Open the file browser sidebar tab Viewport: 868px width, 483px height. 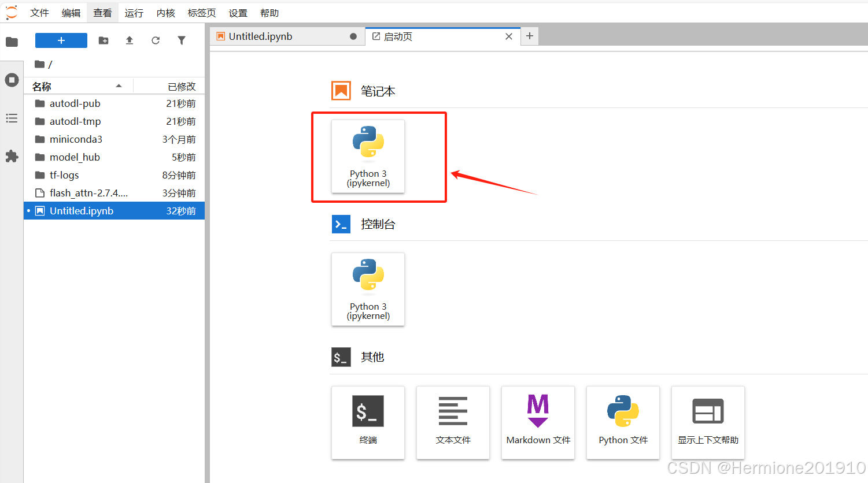12,42
